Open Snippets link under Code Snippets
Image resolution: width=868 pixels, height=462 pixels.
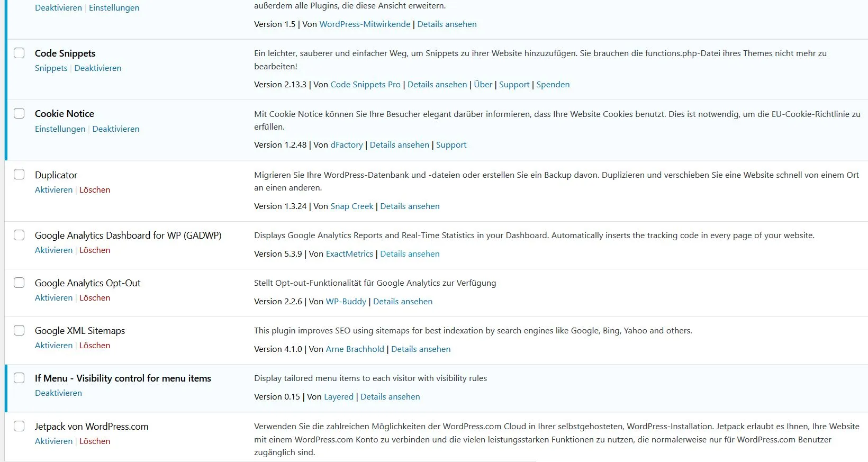[51, 68]
